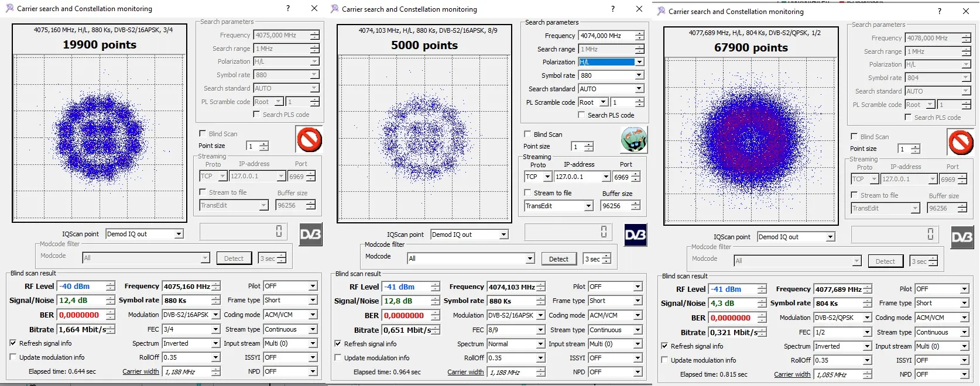This screenshot has width=980, height=386.
Task: Click the title bar app icon of the 67900 points window
Action: tap(661, 11)
